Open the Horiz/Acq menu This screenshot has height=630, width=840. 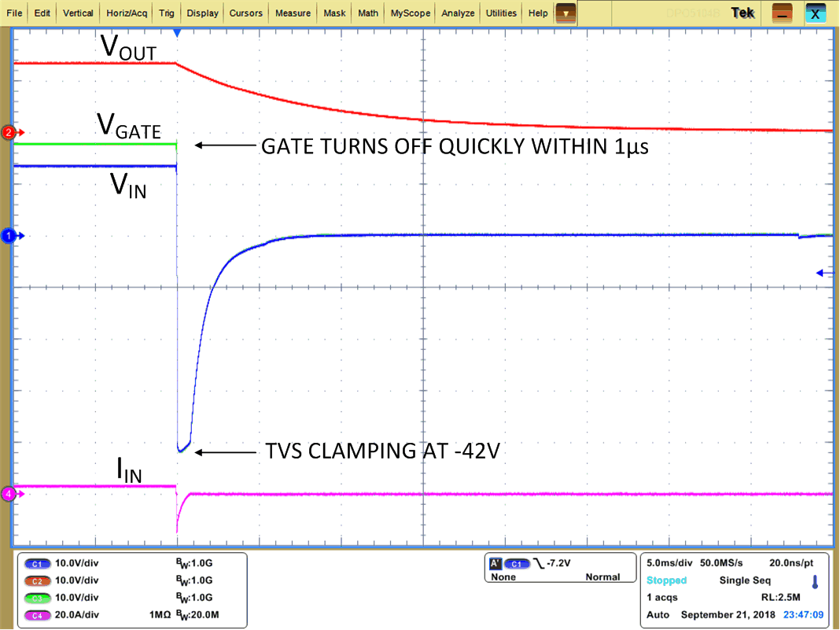point(128,13)
